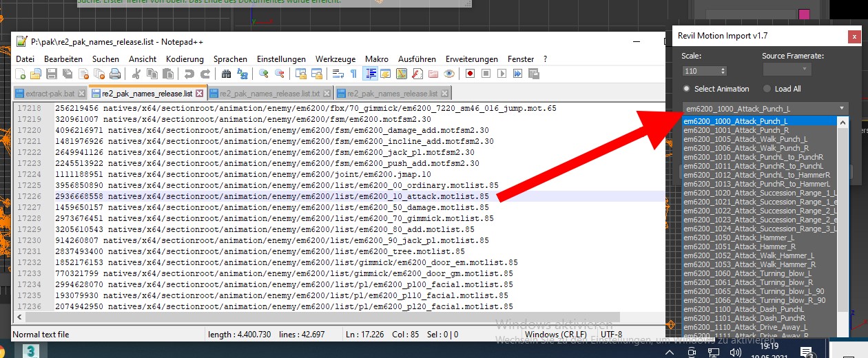Viewport: 868px width, 358px height.
Task: Open the Erweiterungen menu
Action: pos(472,59)
